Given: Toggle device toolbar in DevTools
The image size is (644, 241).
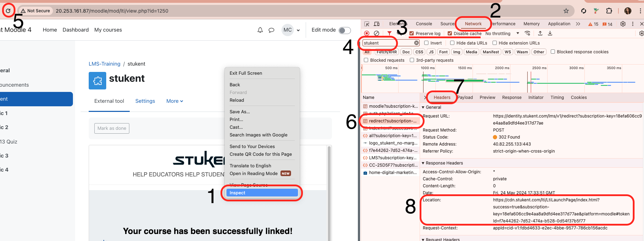Looking at the screenshot, I should (377, 24).
